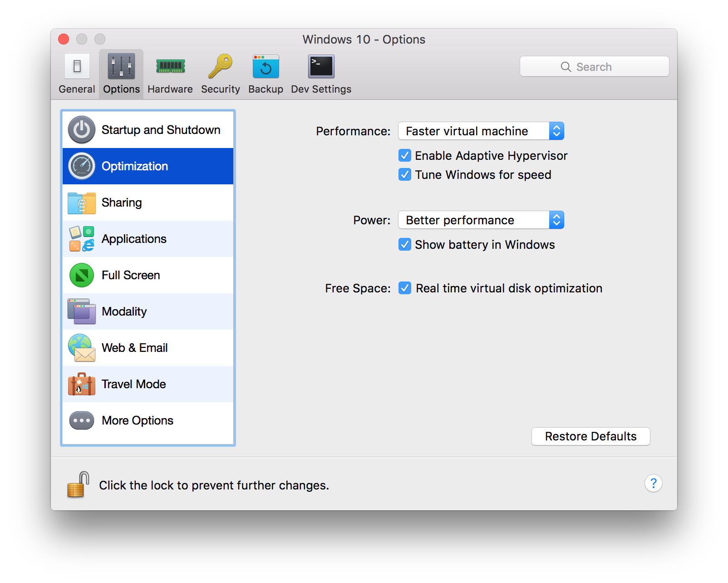Select the Startup and Shutdown power icon
This screenshot has width=728, height=583.
tap(82, 130)
